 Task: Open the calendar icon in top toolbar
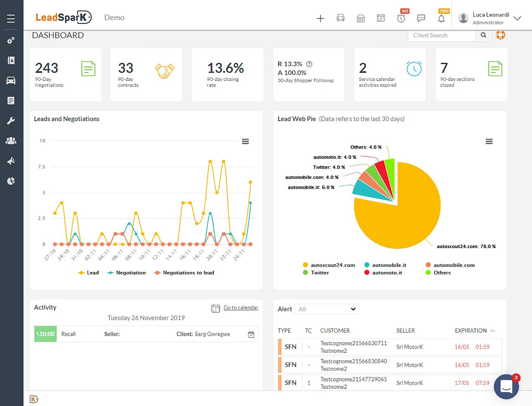381,18
